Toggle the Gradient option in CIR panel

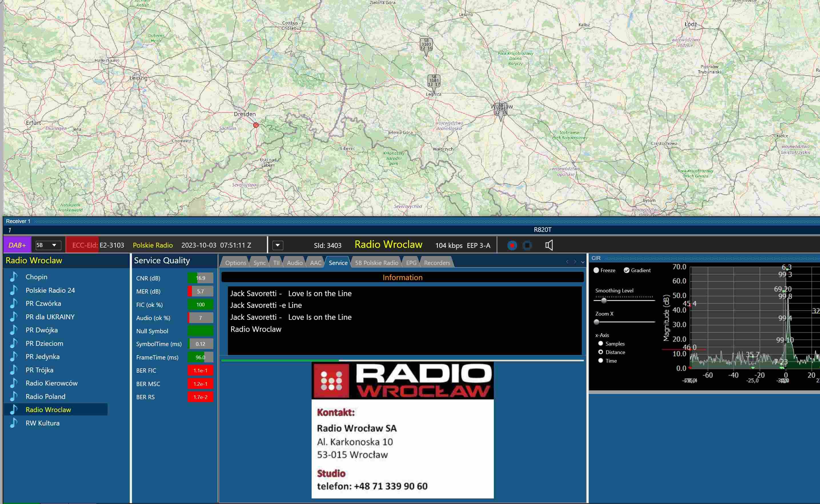pyautogui.click(x=627, y=270)
